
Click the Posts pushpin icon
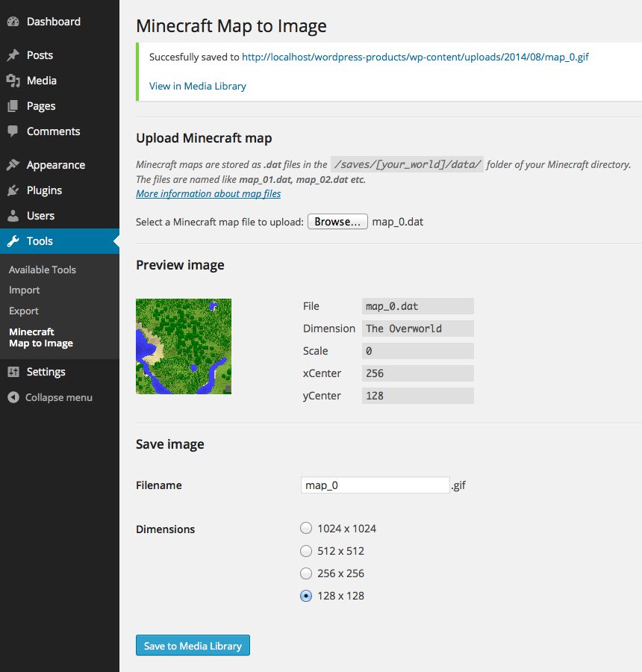13,55
